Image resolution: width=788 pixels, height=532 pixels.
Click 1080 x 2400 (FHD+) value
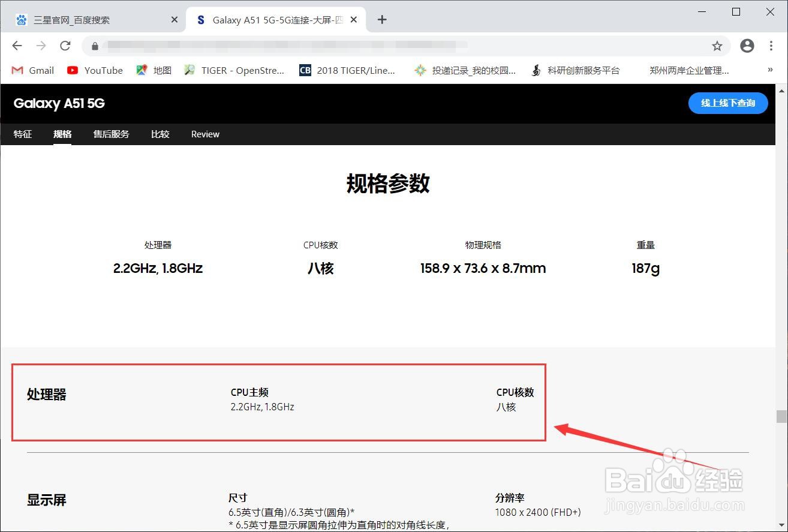coord(538,512)
